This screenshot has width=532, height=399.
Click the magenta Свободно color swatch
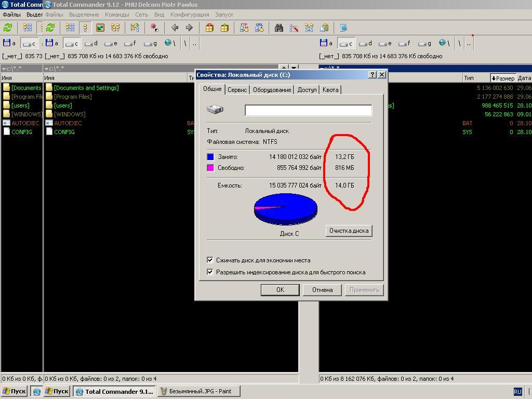pyautogui.click(x=210, y=168)
